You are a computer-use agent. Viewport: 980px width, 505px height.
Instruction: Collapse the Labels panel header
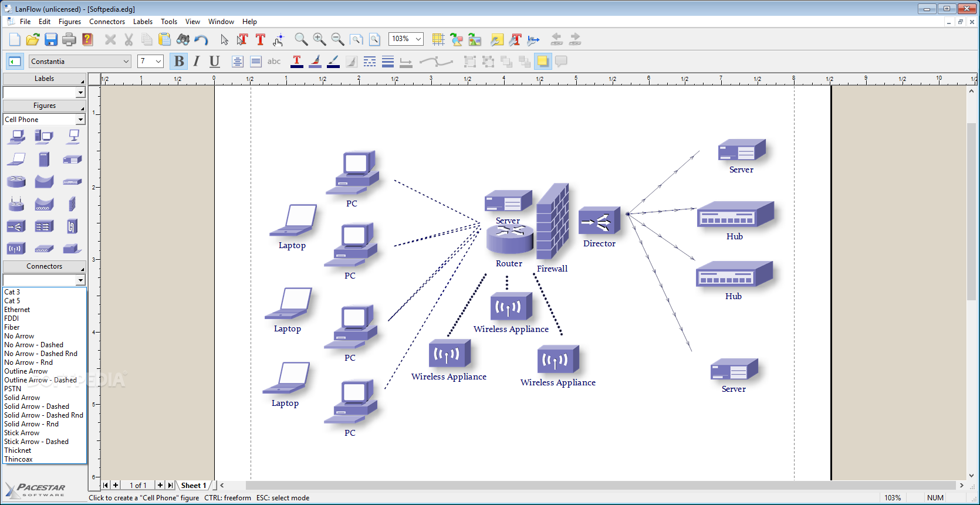pos(44,79)
